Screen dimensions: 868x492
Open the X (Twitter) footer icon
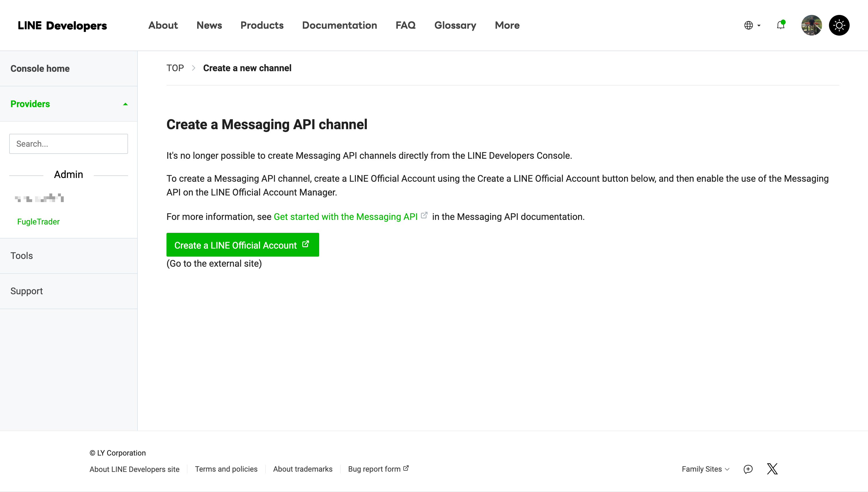772,469
